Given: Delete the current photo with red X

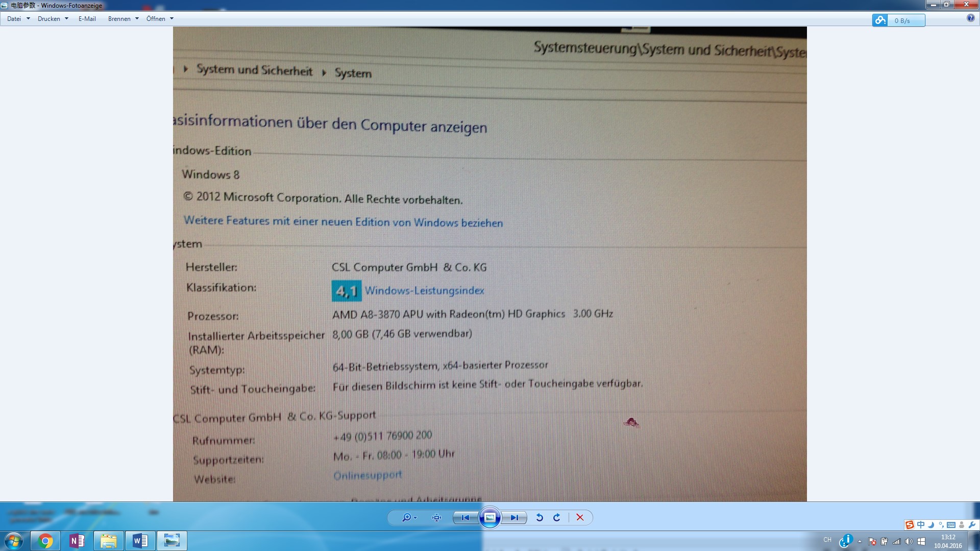Looking at the screenshot, I should (x=580, y=517).
